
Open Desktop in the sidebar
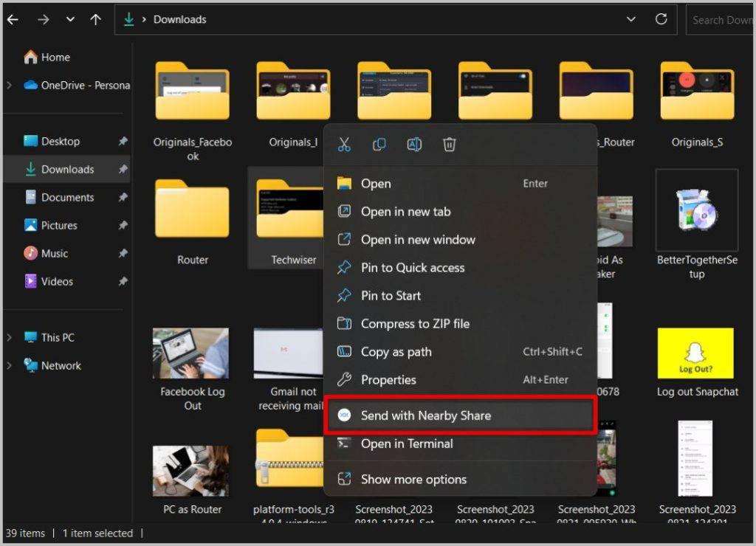[52, 141]
